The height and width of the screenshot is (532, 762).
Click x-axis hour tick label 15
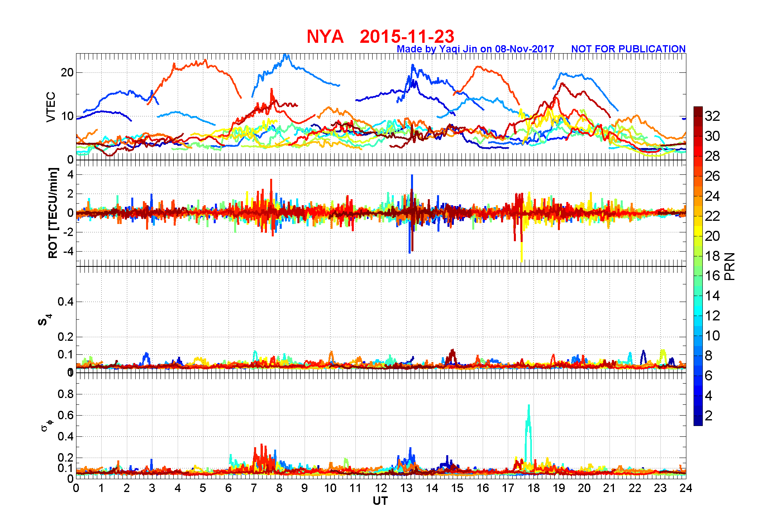[457, 488]
